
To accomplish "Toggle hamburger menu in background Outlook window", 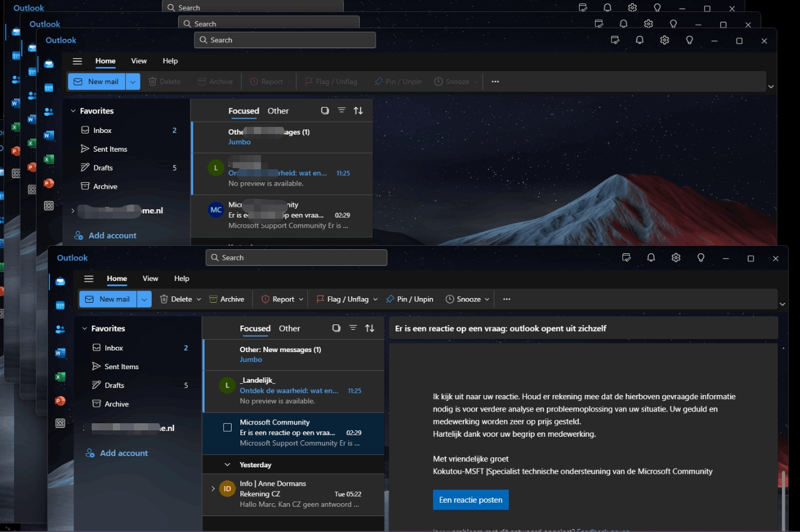I will click(x=77, y=61).
